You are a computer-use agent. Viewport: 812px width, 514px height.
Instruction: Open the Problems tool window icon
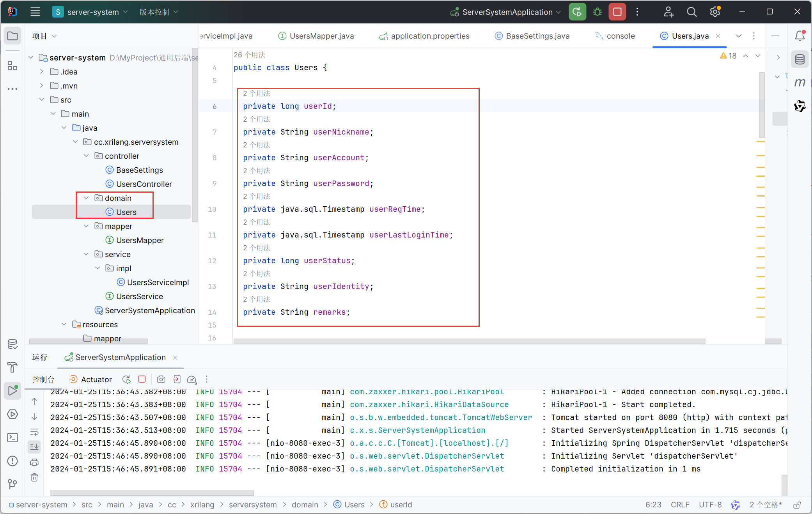pyautogui.click(x=12, y=461)
